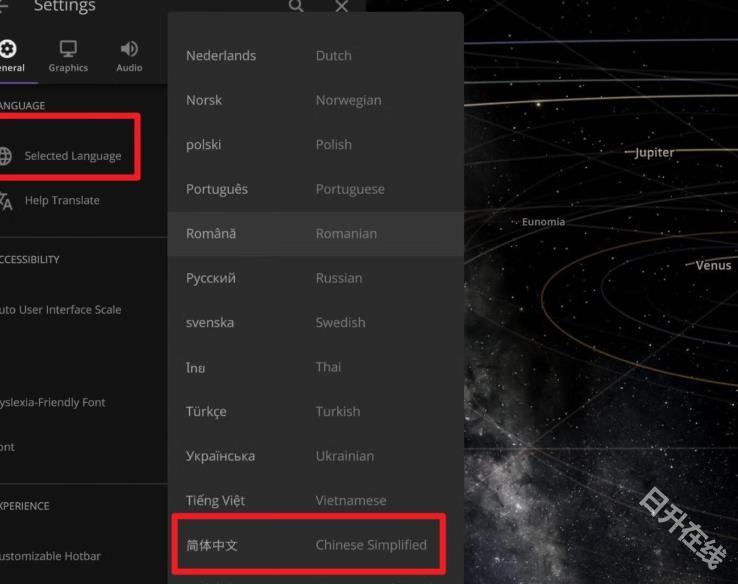Click the Jupiter label in star map
The image size is (738, 584).
point(654,153)
